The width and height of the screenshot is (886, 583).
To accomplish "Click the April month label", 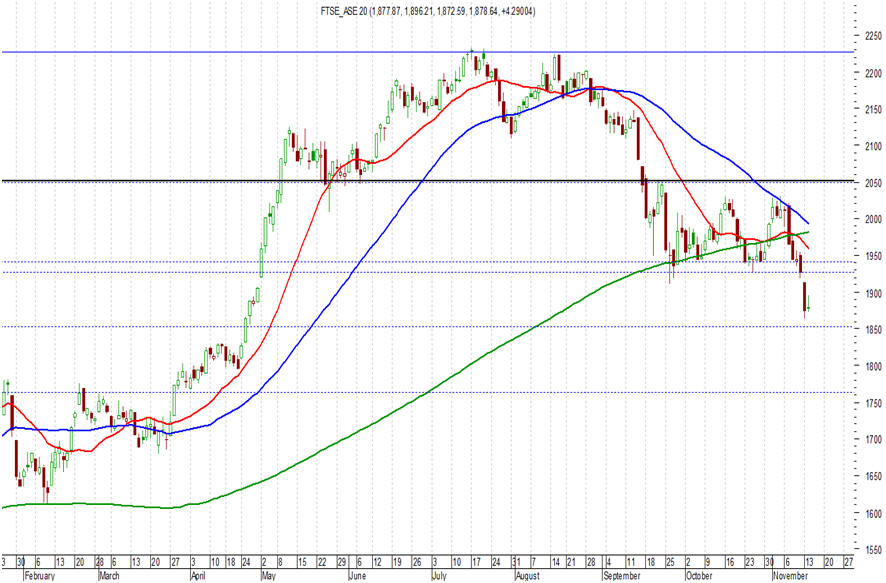I will 198,576.
